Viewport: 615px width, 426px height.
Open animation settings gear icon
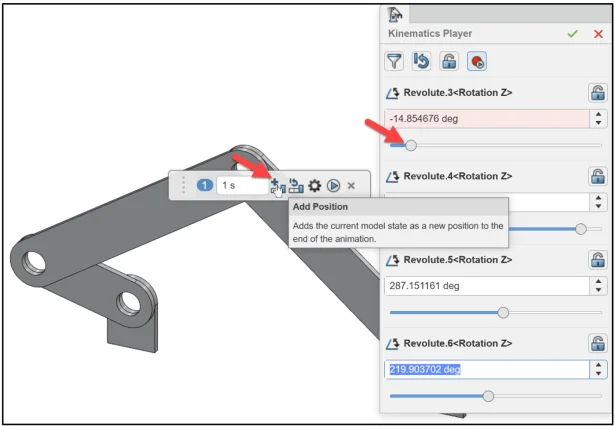tap(315, 186)
